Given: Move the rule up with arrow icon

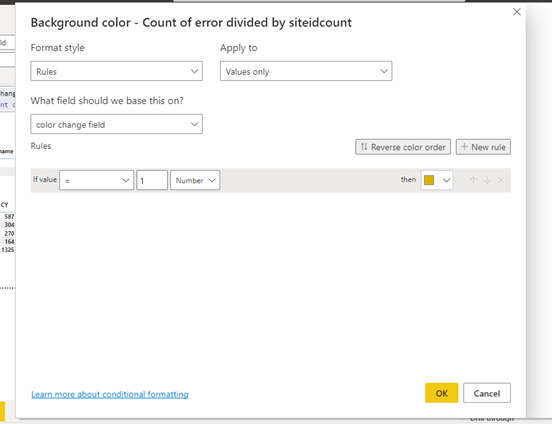Looking at the screenshot, I should pyautogui.click(x=473, y=180).
